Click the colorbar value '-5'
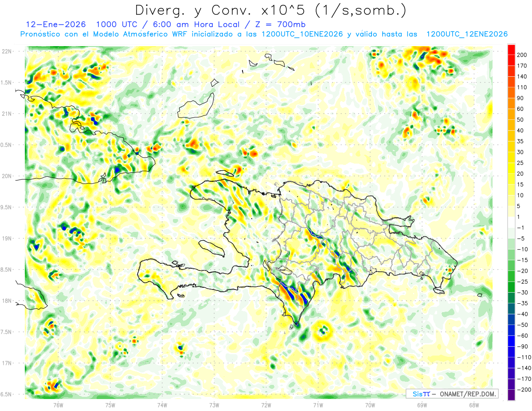 [520, 239]
